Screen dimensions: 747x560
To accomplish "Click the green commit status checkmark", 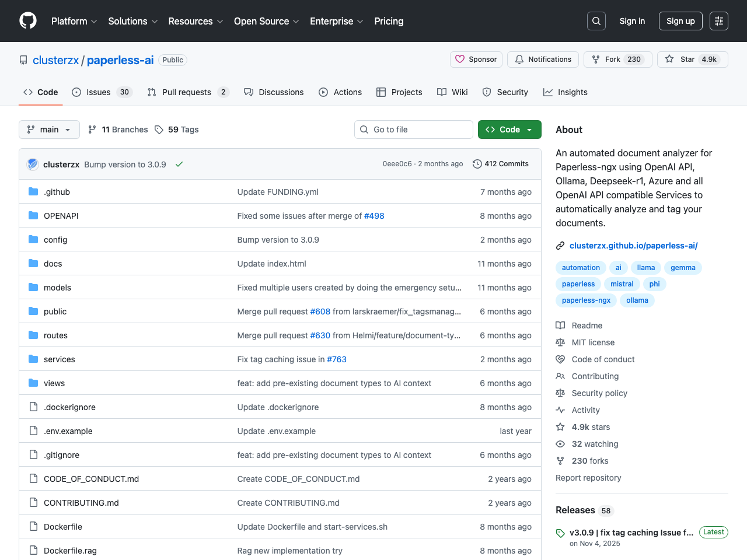I will coord(179,164).
